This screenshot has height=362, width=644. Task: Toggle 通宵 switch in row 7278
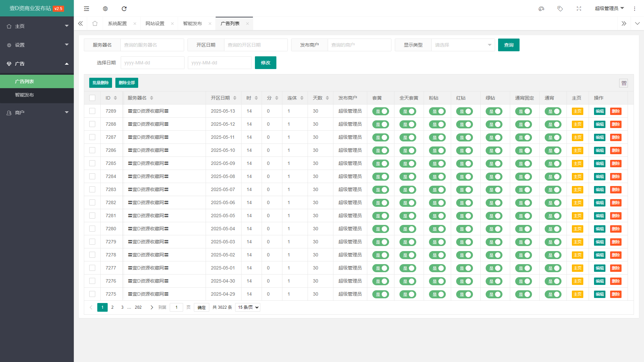(553, 255)
